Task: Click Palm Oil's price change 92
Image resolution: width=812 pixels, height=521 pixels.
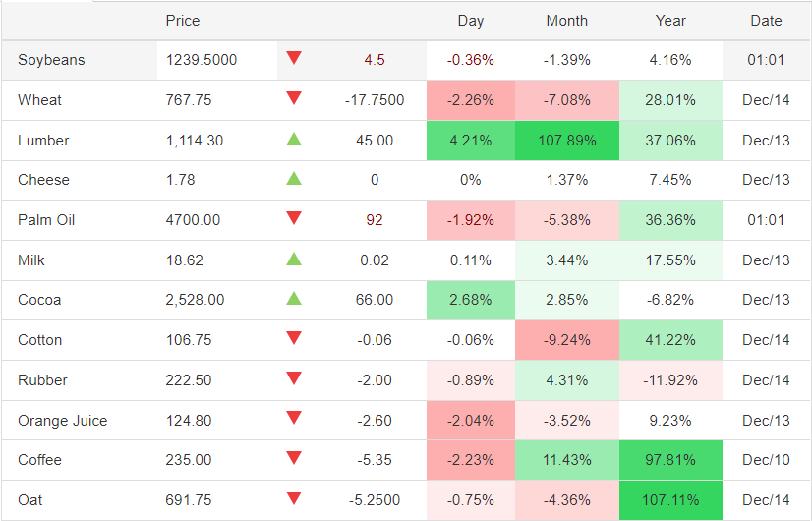Action: [375, 220]
